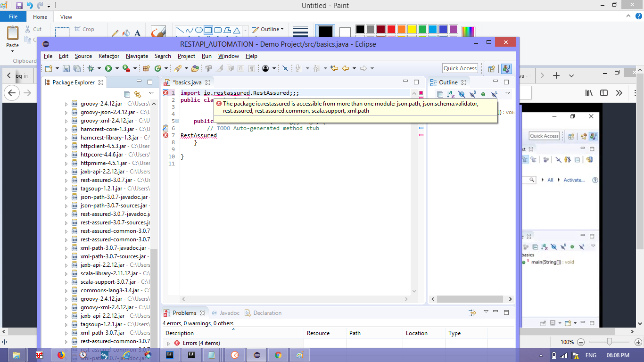Click the green Run button in the Eclipse toolbar
This screenshot has width=644, height=362.
(x=108, y=68)
